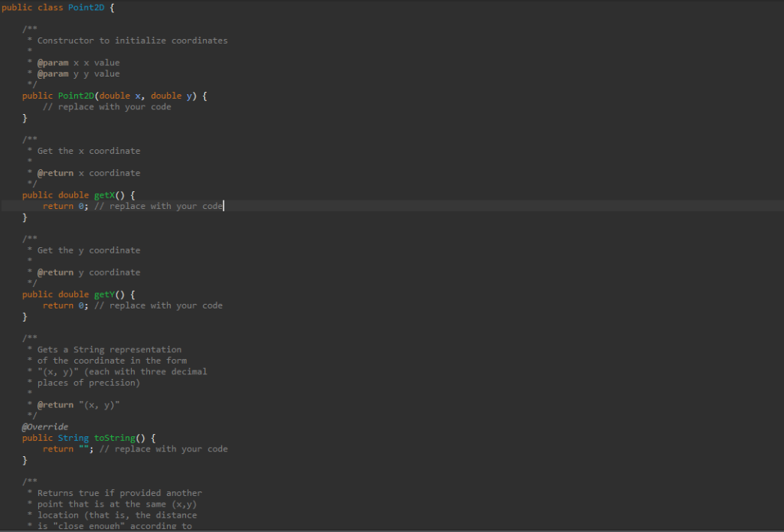
Task: Click the Returns true if provided another comment
Action: point(116,492)
